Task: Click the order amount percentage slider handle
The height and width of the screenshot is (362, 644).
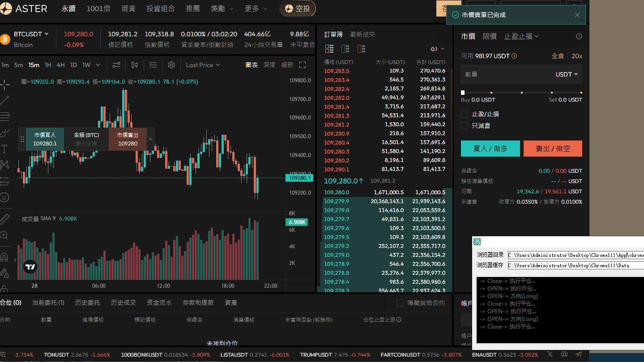Action: coord(463,93)
